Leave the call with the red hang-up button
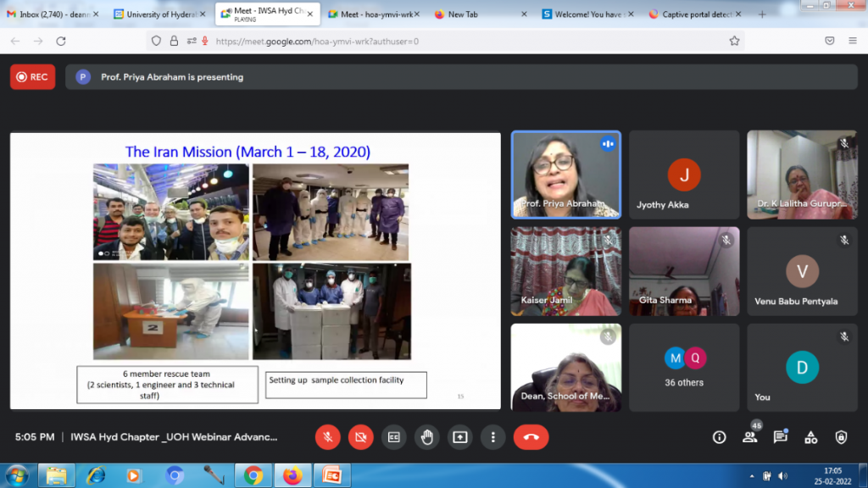This screenshot has width=868, height=488. (531, 437)
